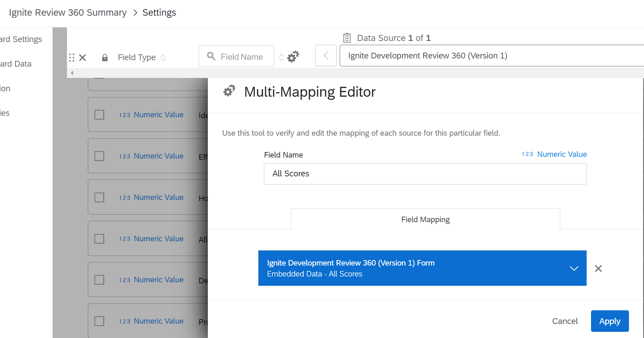Click the Multi-Mapping Editor gears title icon

229,91
